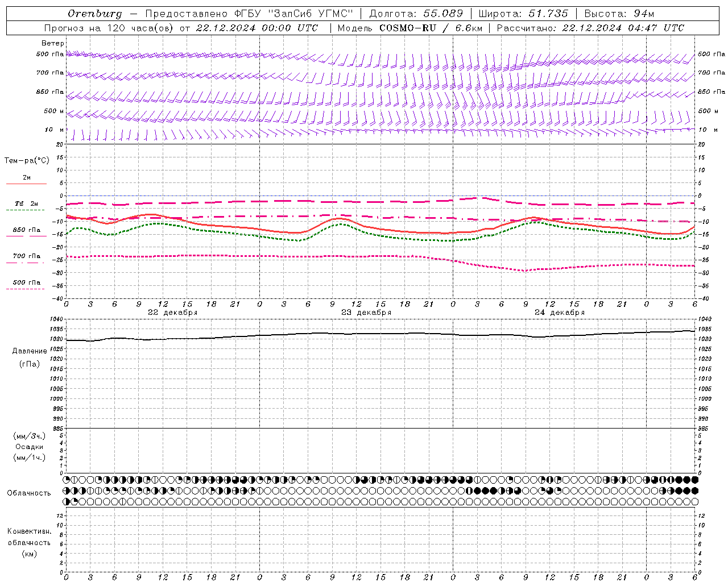The height and width of the screenshot is (582, 728).
Task: Click the temperature axis title "Тем-ра(°C)"
Action: (x=27, y=161)
